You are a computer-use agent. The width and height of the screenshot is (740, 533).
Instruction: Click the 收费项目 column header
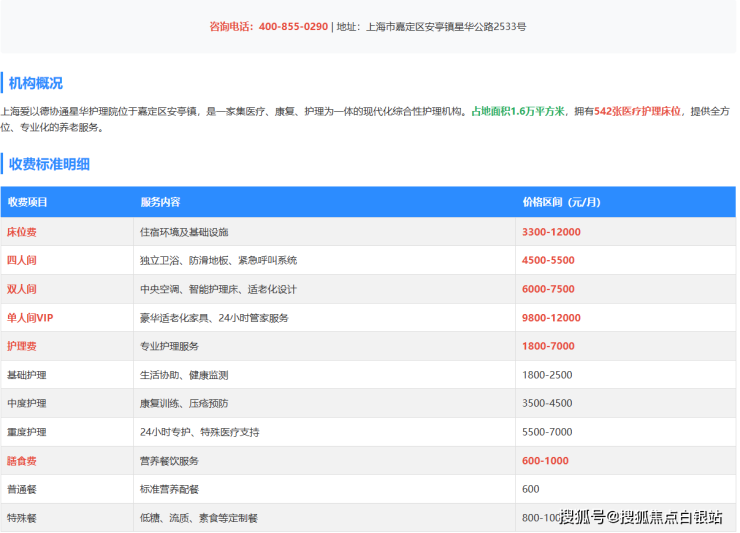27,202
